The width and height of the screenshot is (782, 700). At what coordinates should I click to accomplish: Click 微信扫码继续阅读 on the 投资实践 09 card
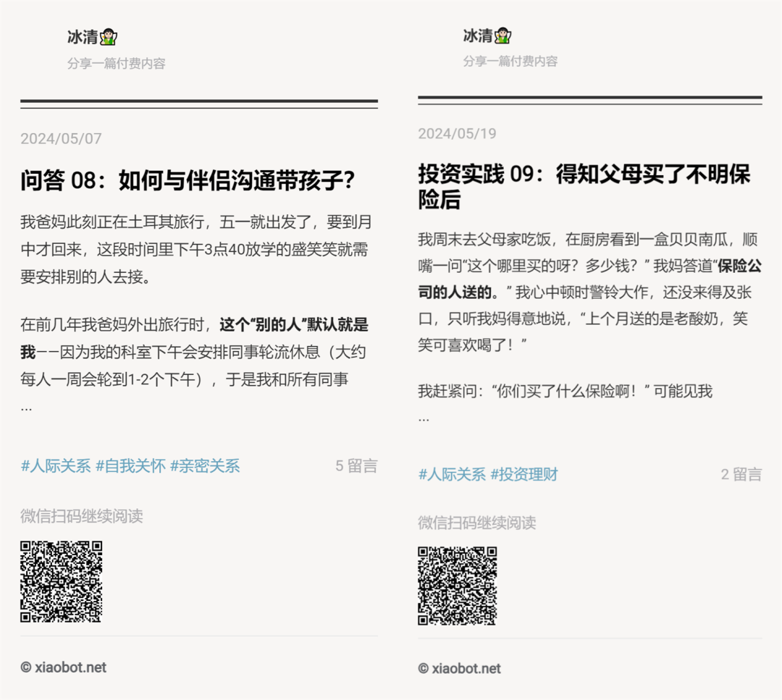pyautogui.click(x=476, y=523)
